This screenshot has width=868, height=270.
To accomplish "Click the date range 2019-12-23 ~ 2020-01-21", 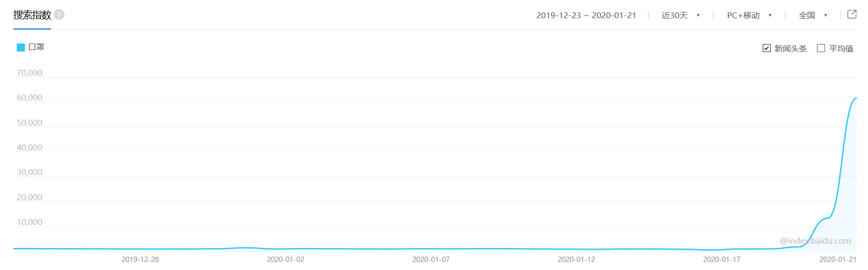I will click(x=586, y=16).
